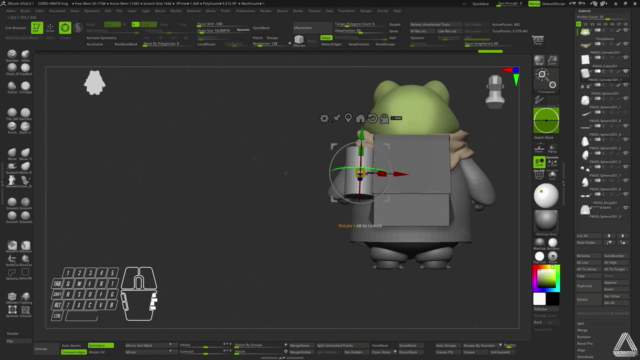Toggle the green Adapt button

pos(326,38)
